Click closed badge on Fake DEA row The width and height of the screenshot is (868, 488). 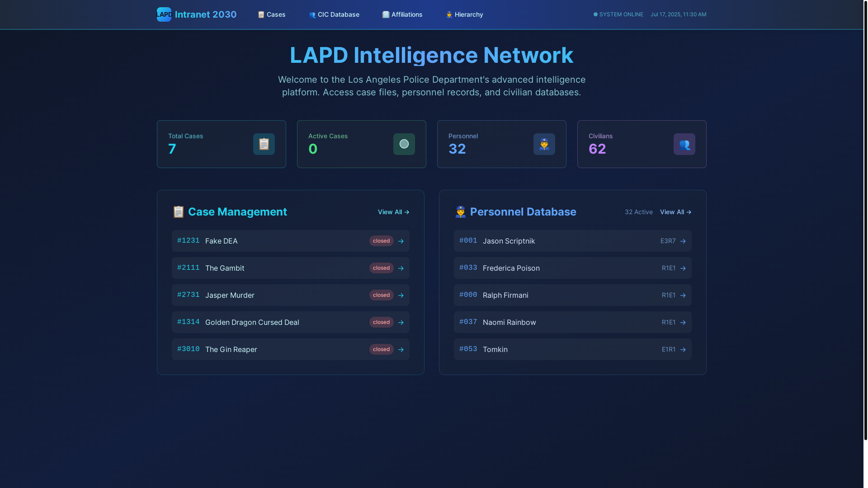click(x=382, y=241)
